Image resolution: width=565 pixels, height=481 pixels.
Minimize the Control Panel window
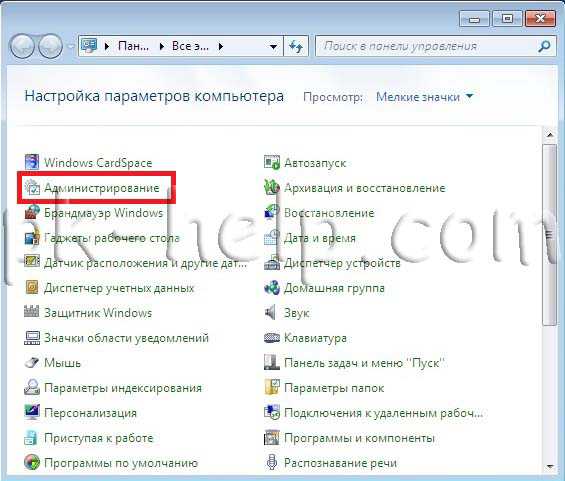[x=475, y=18]
